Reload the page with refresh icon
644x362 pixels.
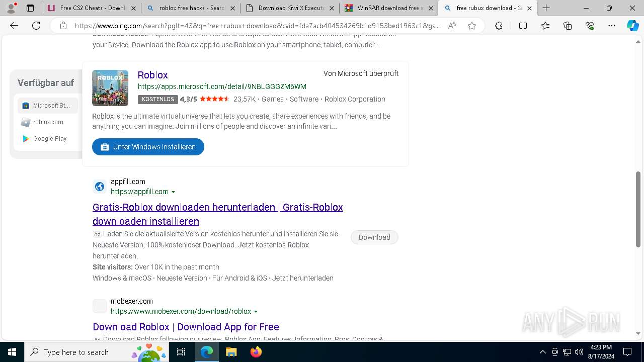pos(36,26)
